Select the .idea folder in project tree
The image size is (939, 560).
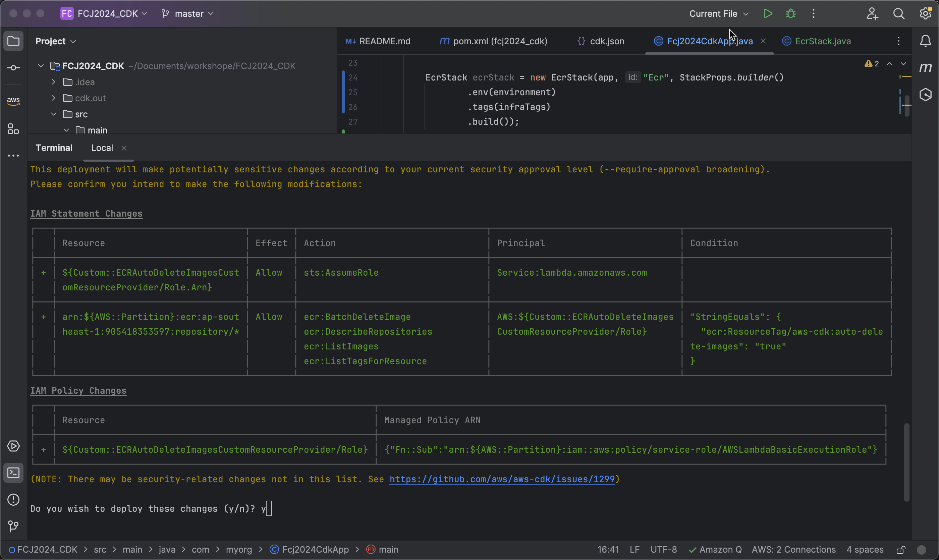click(85, 82)
